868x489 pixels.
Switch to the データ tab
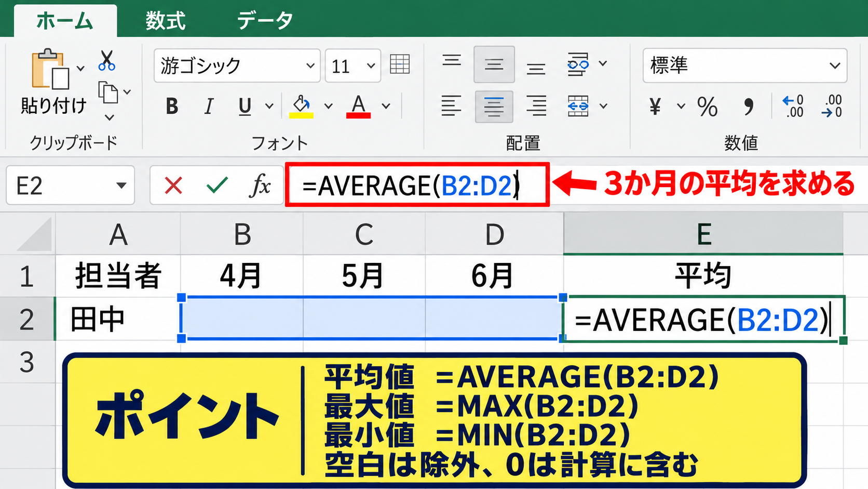click(x=265, y=21)
